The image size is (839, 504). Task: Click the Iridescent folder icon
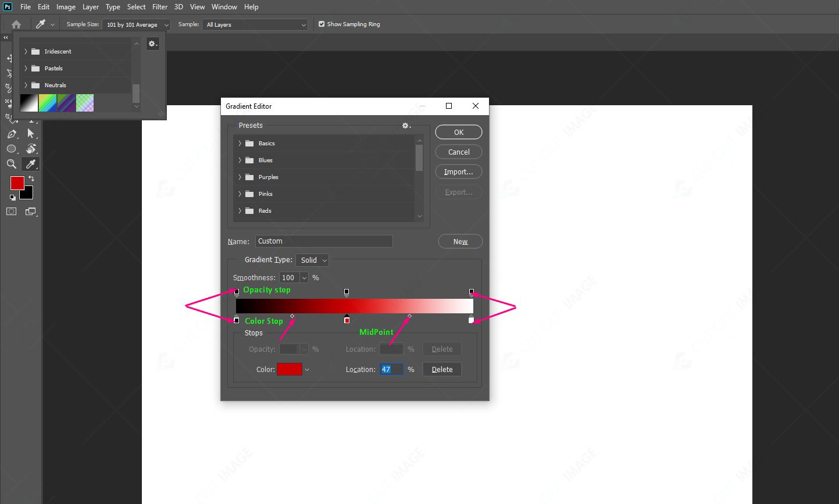tap(35, 51)
